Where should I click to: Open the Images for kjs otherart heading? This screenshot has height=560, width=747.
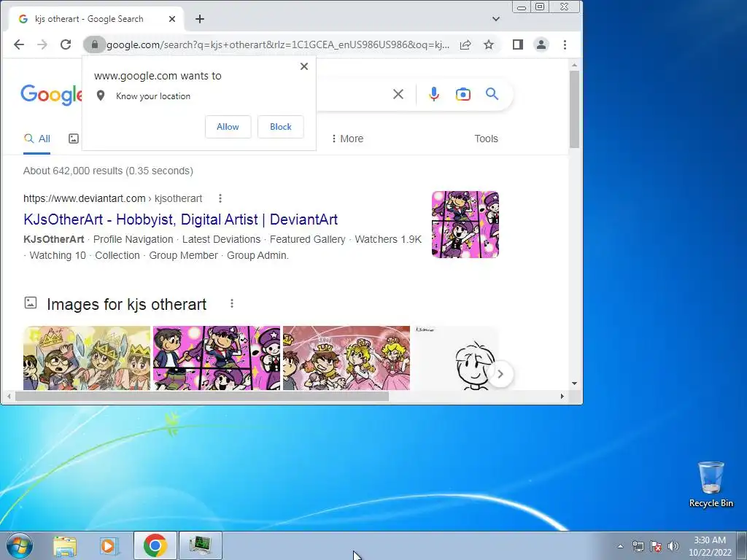tap(127, 304)
